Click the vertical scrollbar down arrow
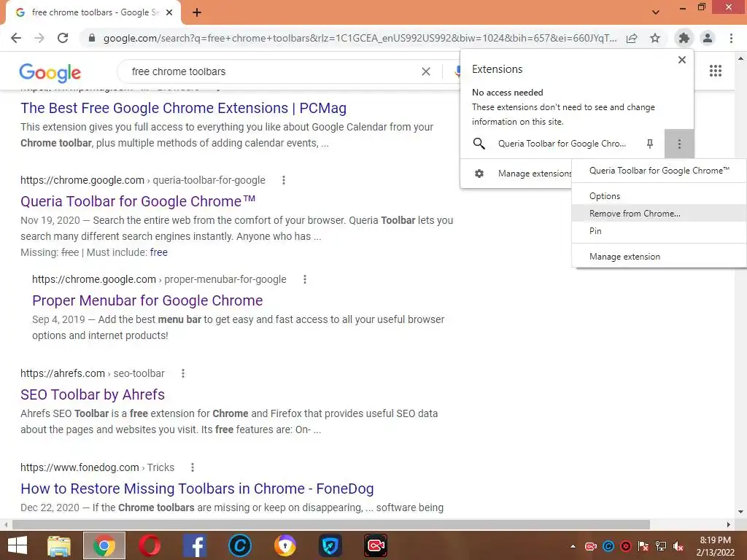This screenshot has height=560, width=747. pyautogui.click(x=740, y=512)
